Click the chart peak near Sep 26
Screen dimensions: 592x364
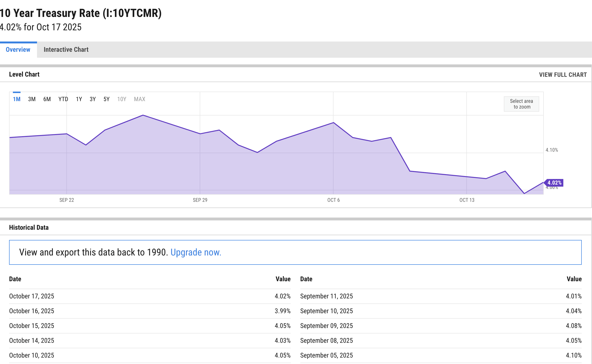(143, 115)
